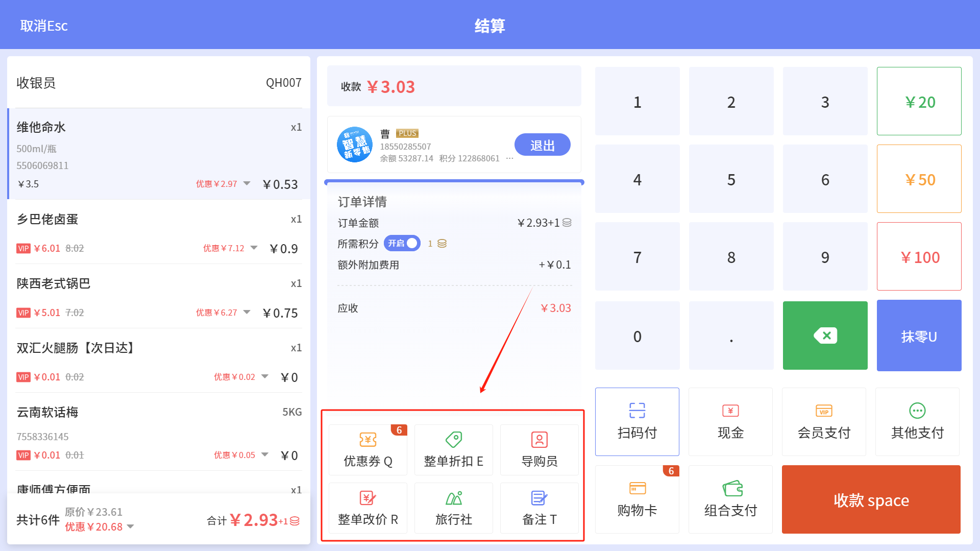The image size is (980, 551).
Task: Select the 陕西老式锅巴 item name
Action: [x=54, y=283]
